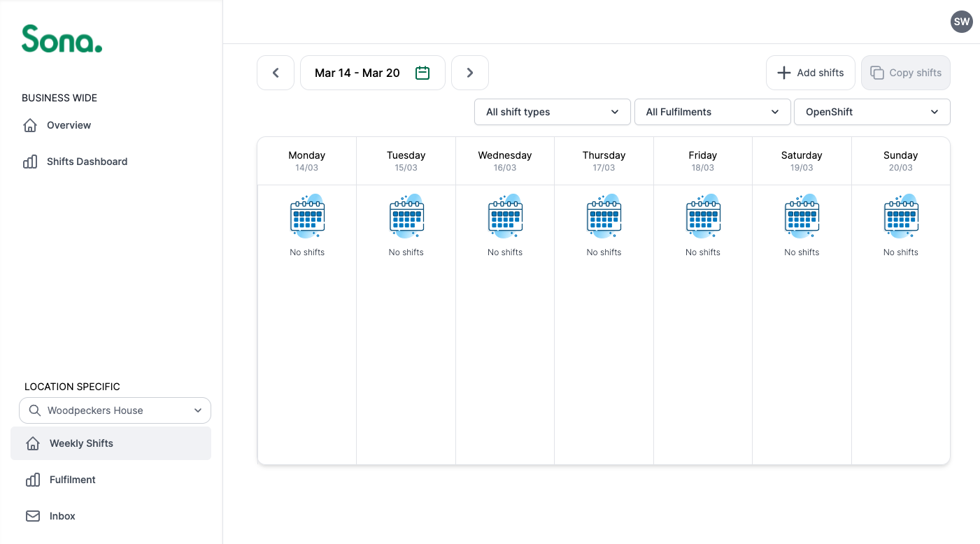The image size is (980, 544).
Task: Go to previous week with left arrow
Action: click(x=276, y=73)
